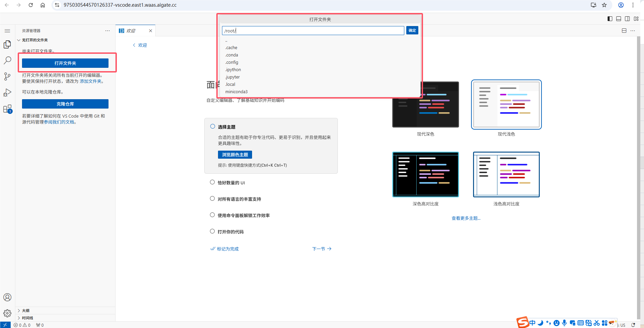Open the Search view icon
The image size is (644, 328).
tap(7, 60)
